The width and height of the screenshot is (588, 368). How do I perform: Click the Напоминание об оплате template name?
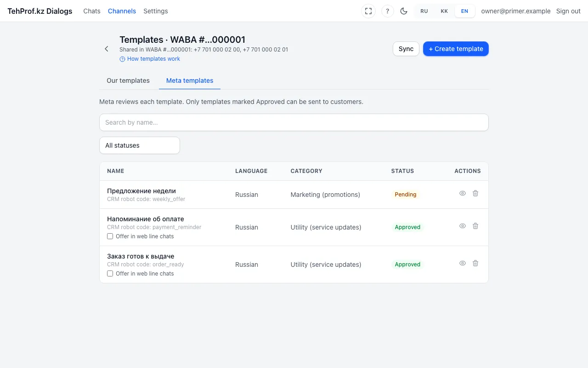[146, 219]
